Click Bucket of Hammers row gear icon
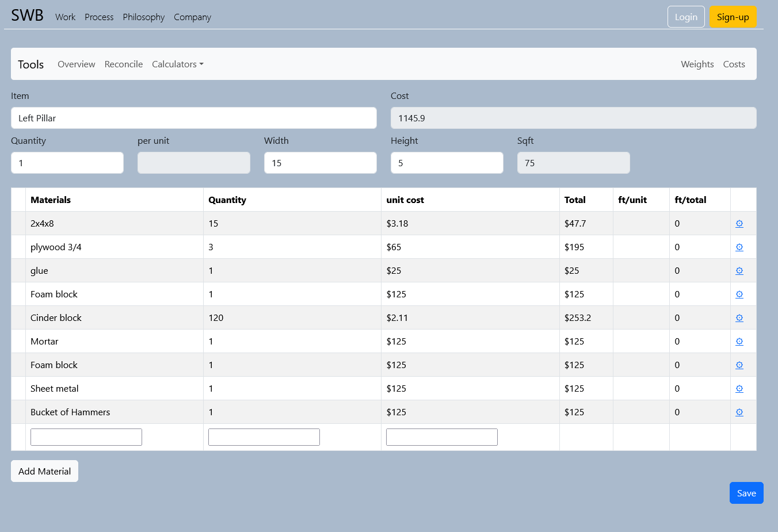This screenshot has width=778, height=532. click(x=739, y=412)
